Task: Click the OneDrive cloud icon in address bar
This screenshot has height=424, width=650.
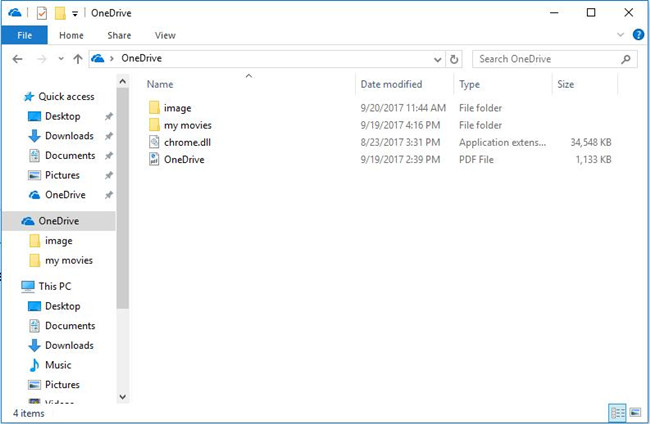Action: click(x=98, y=58)
